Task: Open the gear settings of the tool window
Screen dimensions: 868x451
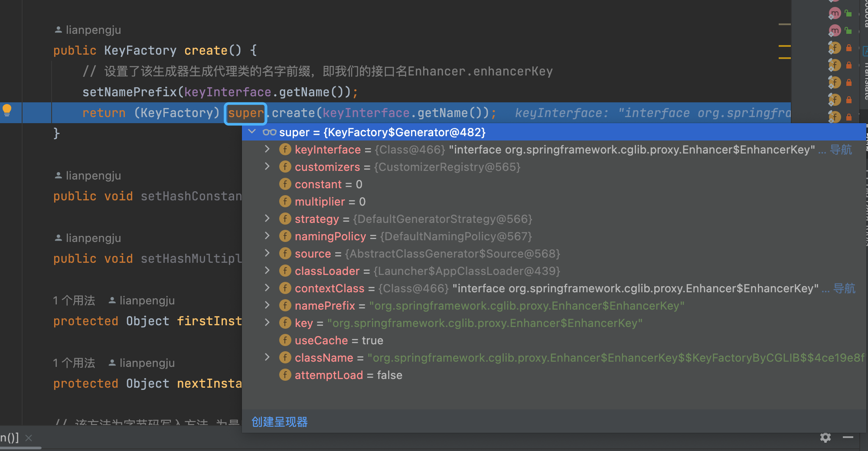Action: click(x=826, y=438)
